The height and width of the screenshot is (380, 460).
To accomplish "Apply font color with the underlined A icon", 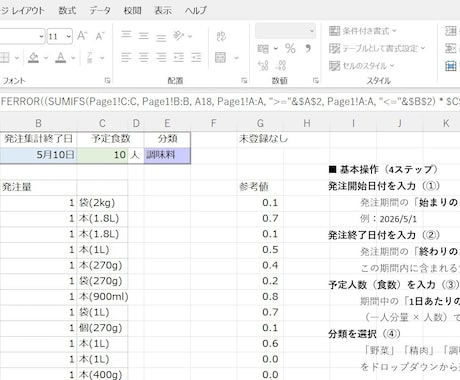I will (61, 58).
